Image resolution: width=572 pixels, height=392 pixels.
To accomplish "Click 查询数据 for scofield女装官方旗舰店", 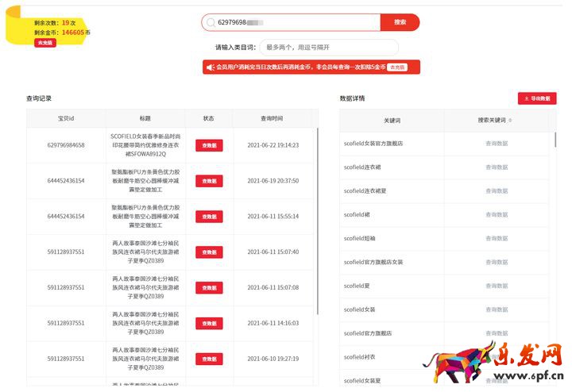I will 497,144.
